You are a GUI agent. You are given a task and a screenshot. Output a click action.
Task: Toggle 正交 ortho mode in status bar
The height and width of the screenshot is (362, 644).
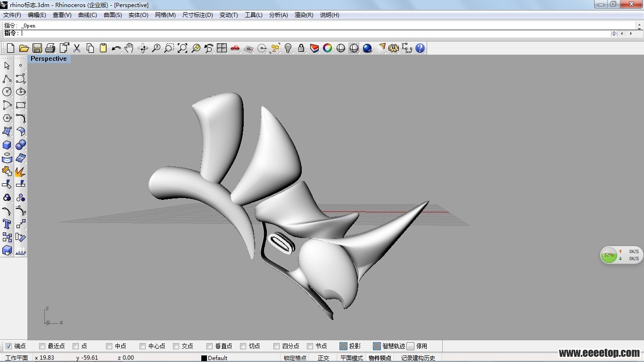pyautogui.click(x=323, y=358)
